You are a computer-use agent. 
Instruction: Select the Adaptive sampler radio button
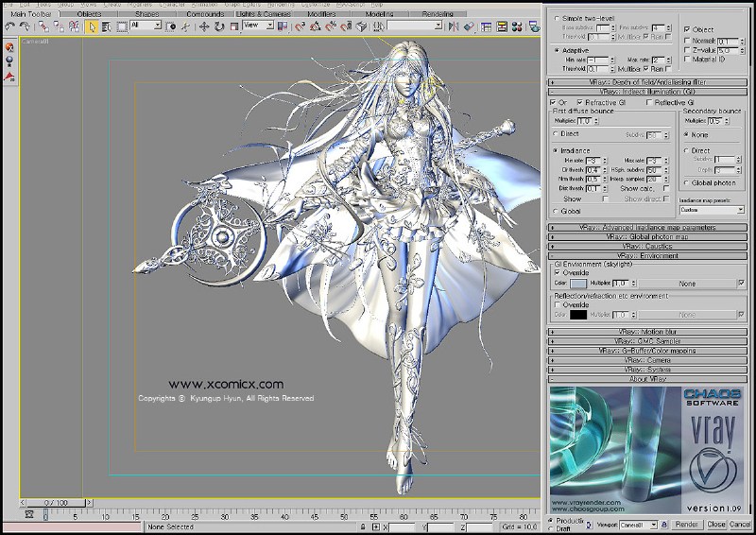[555, 50]
